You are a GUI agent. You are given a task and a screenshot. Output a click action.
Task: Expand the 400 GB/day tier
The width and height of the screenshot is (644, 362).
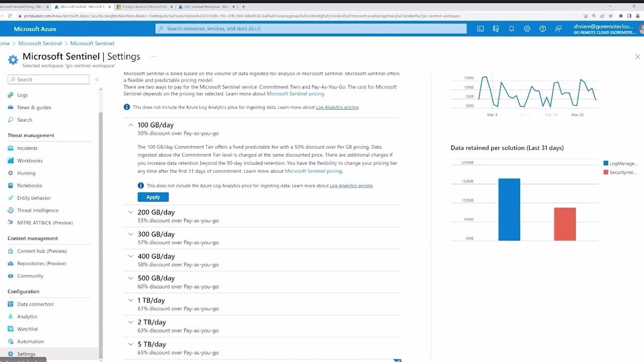tap(131, 256)
